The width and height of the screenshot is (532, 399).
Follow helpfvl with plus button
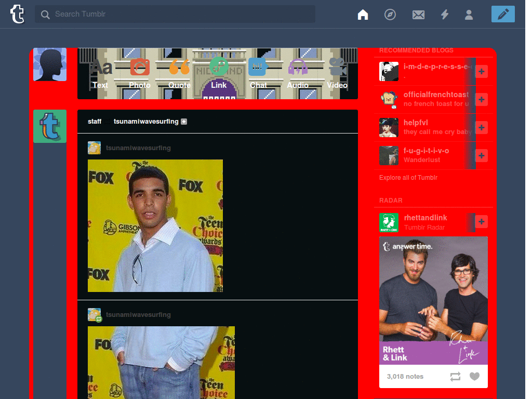pos(482,128)
